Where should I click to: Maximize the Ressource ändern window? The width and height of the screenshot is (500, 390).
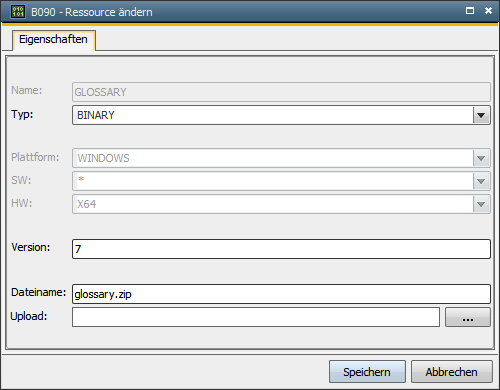click(x=470, y=11)
